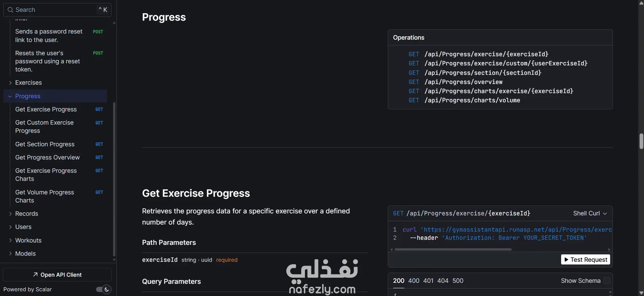Click the moon icon in the sidebar footer
Screen dimensions: 644x296
(x=107, y=289)
